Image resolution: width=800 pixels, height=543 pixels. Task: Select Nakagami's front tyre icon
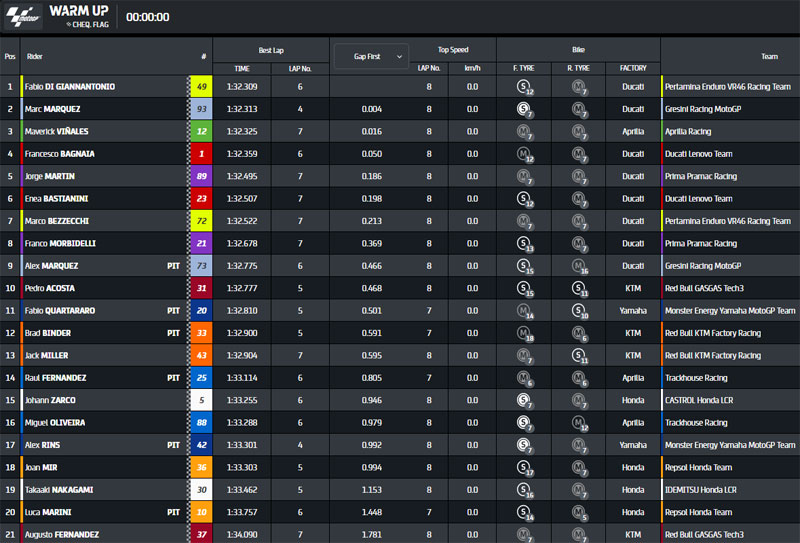[x=523, y=490]
